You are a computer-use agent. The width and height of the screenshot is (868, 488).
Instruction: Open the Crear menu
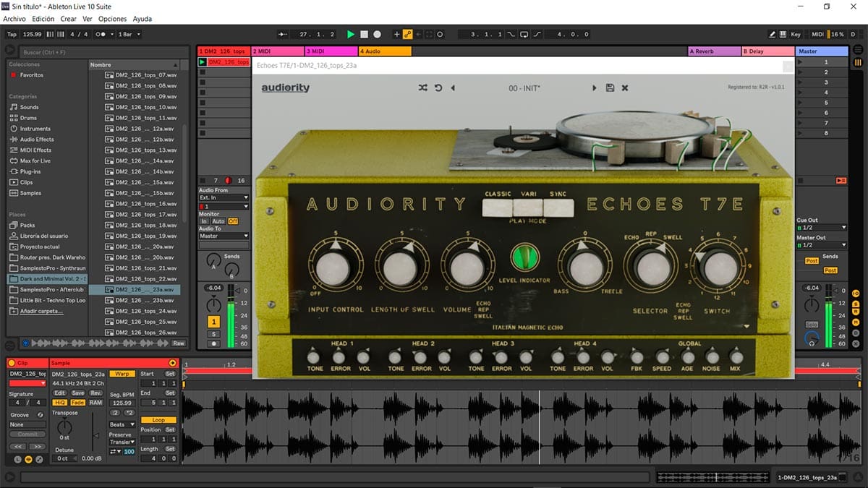(x=69, y=19)
